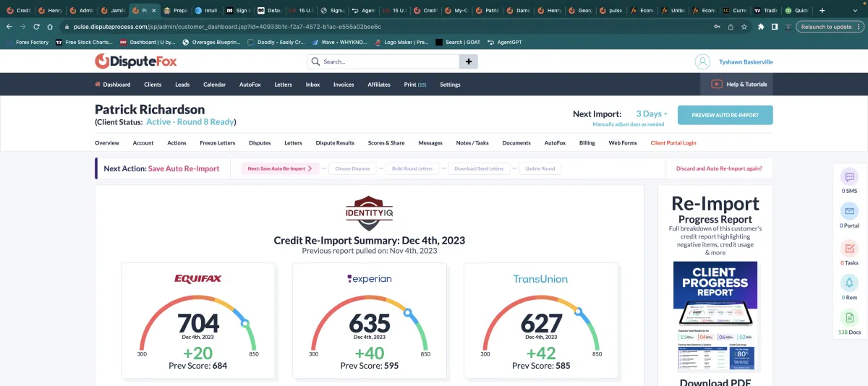The width and height of the screenshot is (868, 386).
Task: Click the plus button beside search
Action: [469, 61]
